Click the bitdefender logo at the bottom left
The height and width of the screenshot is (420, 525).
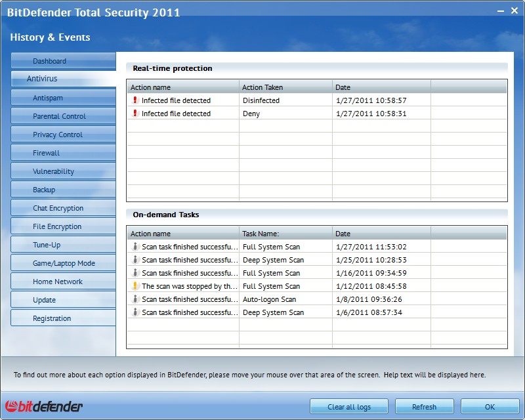(x=44, y=406)
